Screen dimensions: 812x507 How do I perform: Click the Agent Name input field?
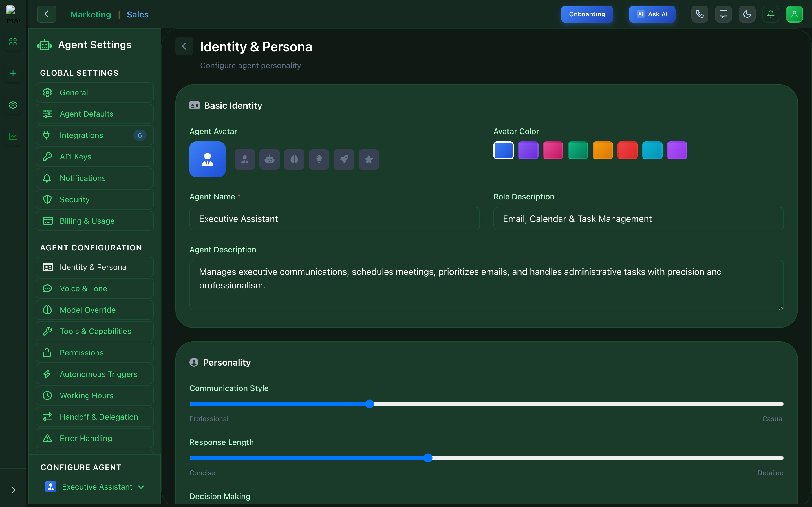point(334,219)
